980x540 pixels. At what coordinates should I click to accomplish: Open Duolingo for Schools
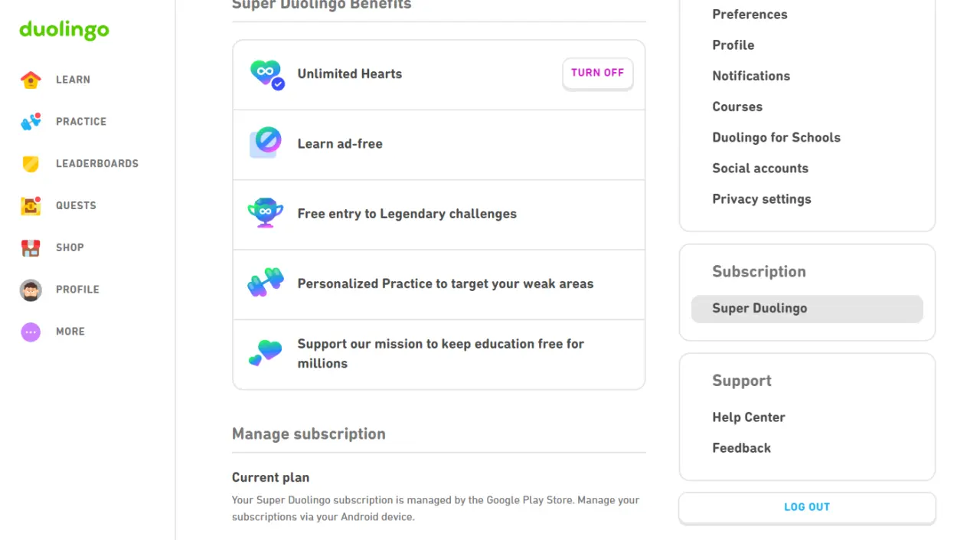click(x=776, y=137)
